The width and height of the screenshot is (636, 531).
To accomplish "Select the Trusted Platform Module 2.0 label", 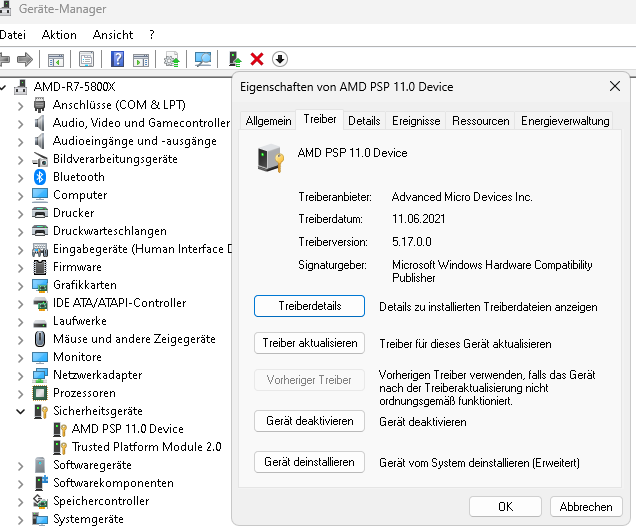I will [x=146, y=447].
